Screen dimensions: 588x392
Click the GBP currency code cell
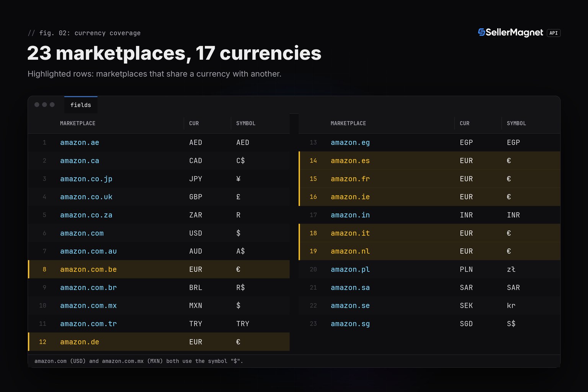[196, 197]
